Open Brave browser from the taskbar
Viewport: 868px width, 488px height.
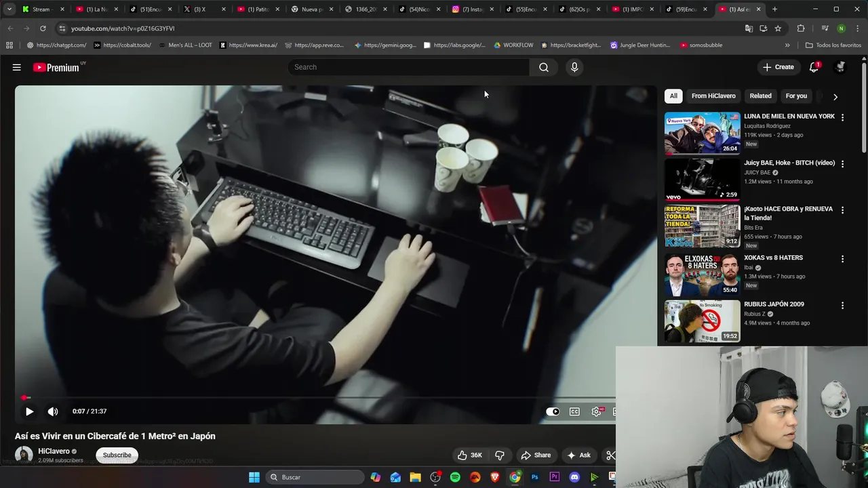point(495,477)
